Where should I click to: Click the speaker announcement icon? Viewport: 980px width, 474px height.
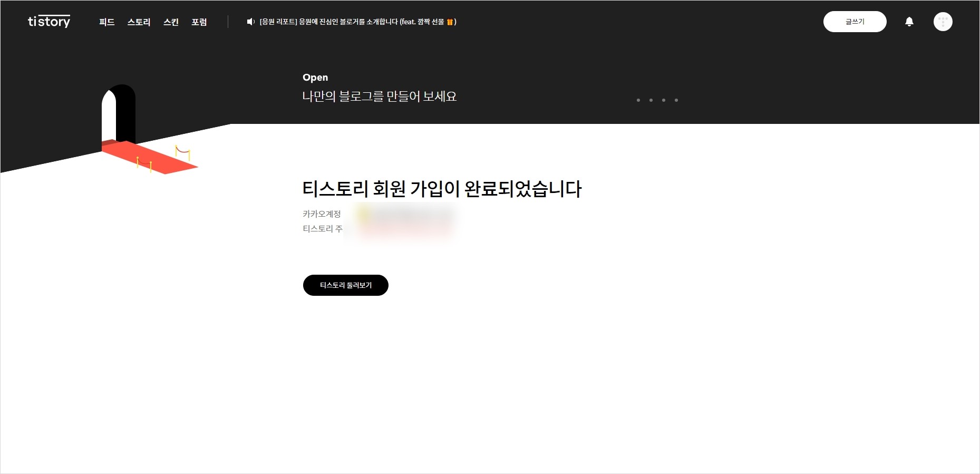point(251,22)
